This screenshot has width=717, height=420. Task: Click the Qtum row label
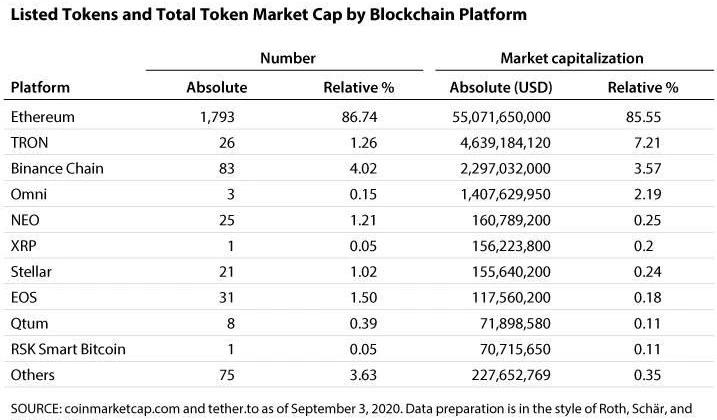pos(29,323)
